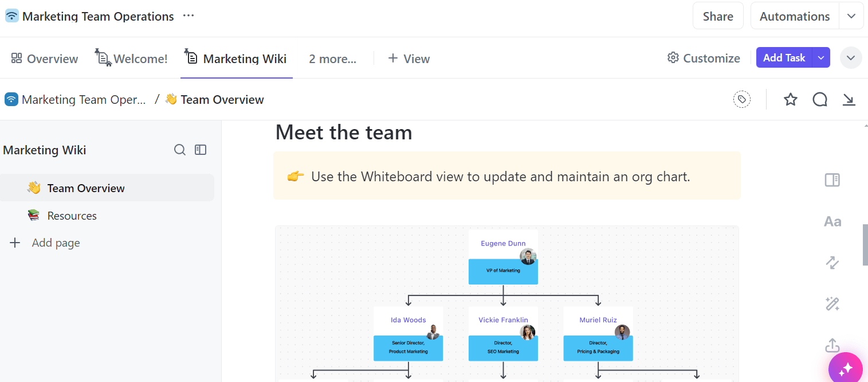Viewport: 868px width, 382px height.
Task: Click the breadcrumb wifi space icon
Action: (x=11, y=99)
